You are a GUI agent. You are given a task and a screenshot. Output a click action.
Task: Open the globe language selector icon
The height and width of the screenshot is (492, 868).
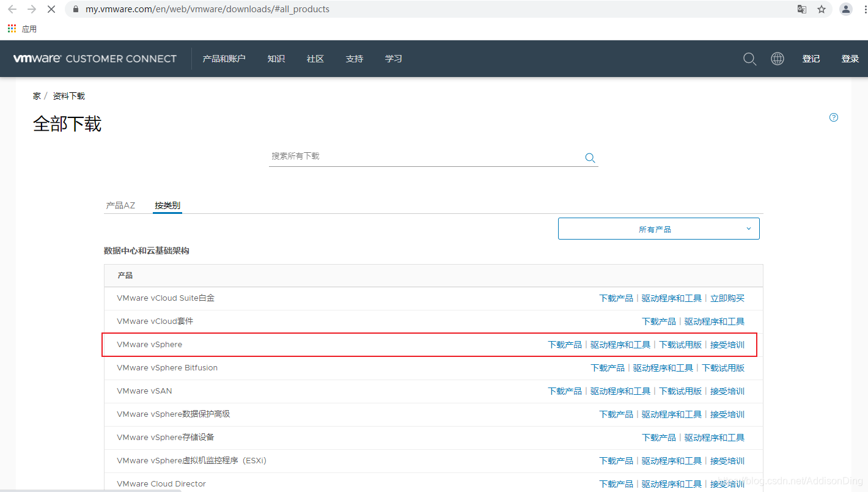click(778, 59)
